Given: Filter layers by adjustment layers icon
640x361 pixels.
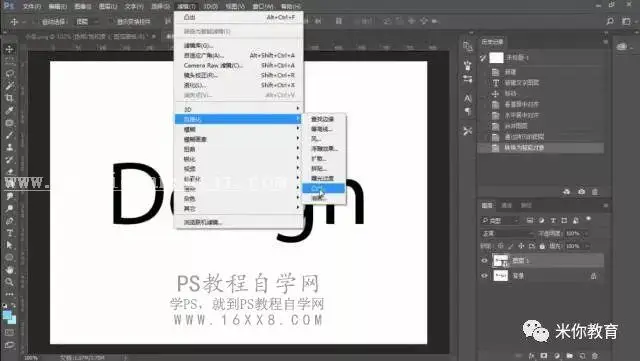Looking at the screenshot, I should tap(541, 221).
